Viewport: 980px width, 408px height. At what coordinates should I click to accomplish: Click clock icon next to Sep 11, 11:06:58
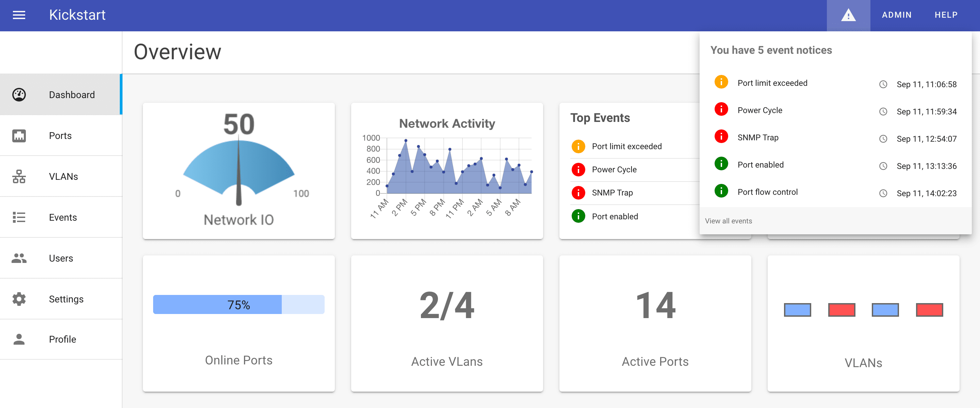click(883, 84)
